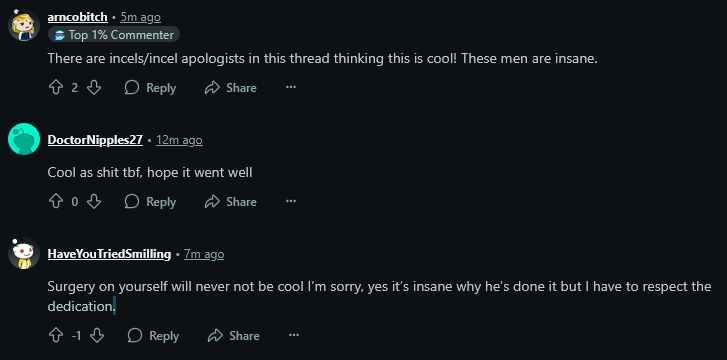The image size is (727, 360).
Task: Reply to arncobitch's comment
Action: [x=150, y=88]
